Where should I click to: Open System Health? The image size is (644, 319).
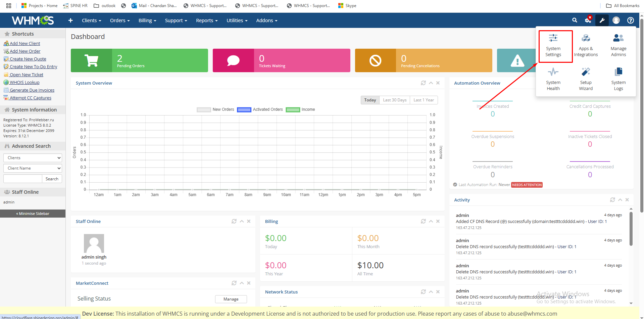point(553,80)
